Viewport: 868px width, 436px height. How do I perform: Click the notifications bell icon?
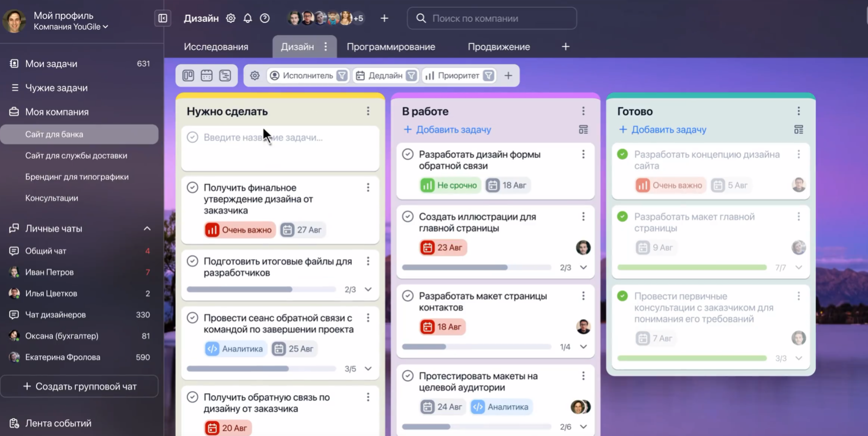tap(248, 18)
